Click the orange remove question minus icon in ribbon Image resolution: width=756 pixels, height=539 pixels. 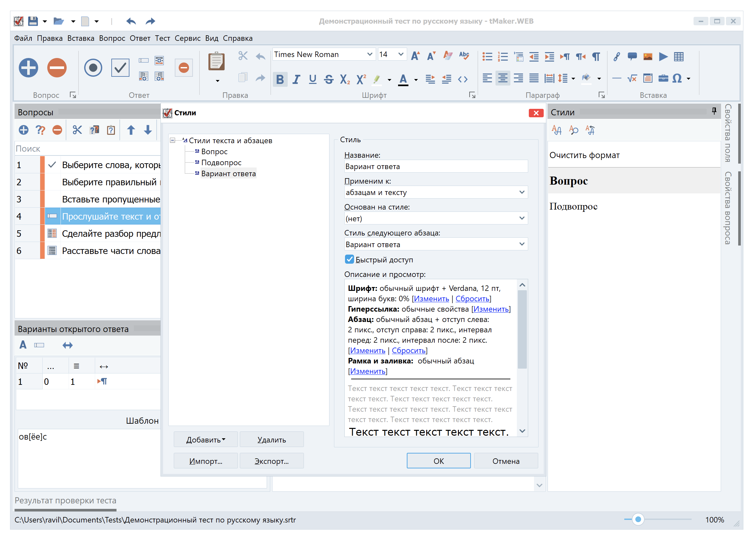click(x=57, y=68)
